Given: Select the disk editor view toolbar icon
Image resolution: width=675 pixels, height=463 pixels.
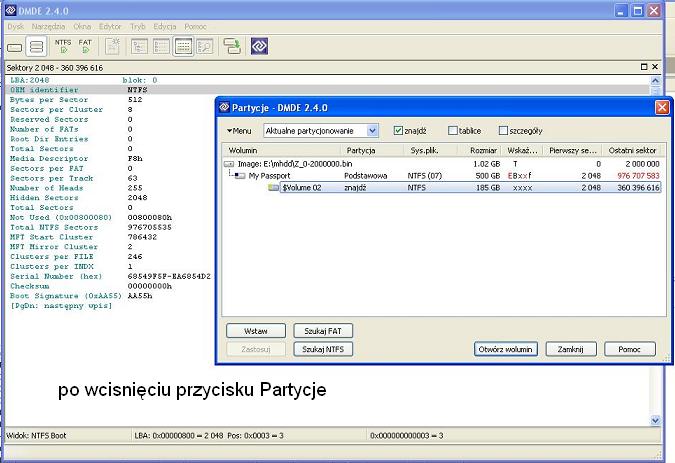Looking at the screenshot, I should 183,46.
